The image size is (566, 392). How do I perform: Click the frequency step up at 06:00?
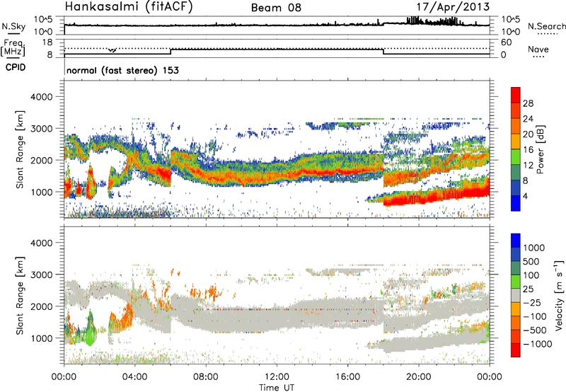(171, 52)
